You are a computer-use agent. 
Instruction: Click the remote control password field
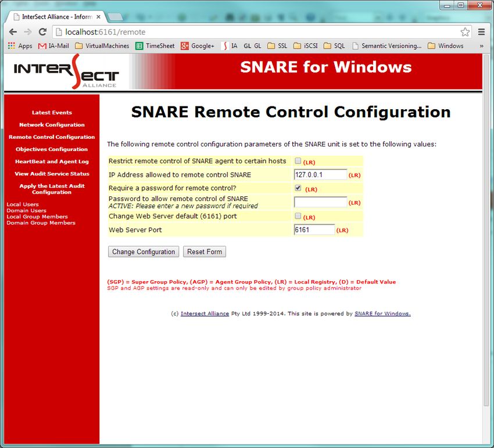320,202
